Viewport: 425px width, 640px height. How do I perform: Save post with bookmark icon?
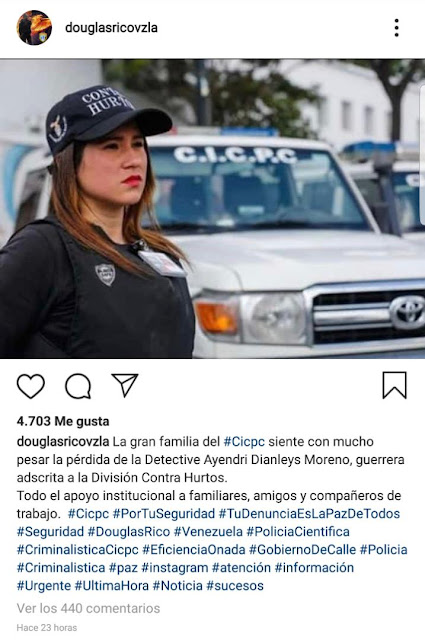click(394, 385)
